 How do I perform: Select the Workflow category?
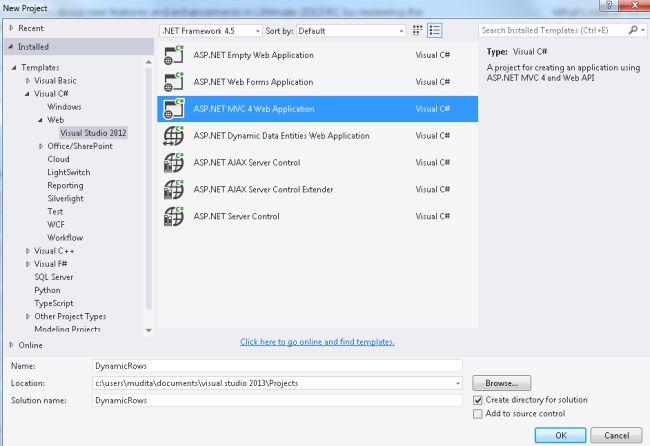[65, 238]
